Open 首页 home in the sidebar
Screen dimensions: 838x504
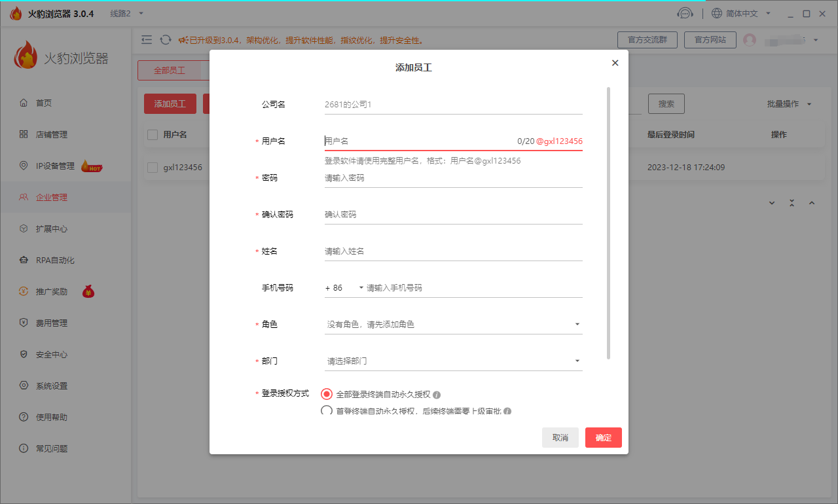click(43, 103)
